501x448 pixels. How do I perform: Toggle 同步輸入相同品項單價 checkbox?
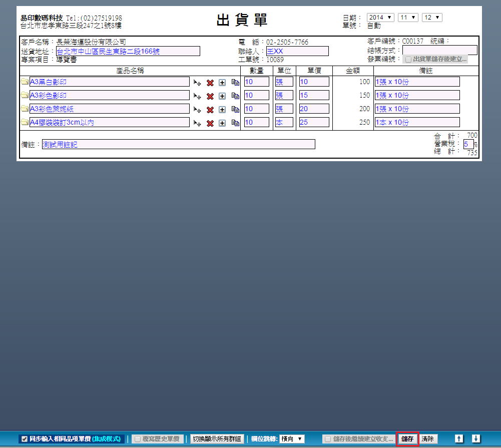point(25,439)
